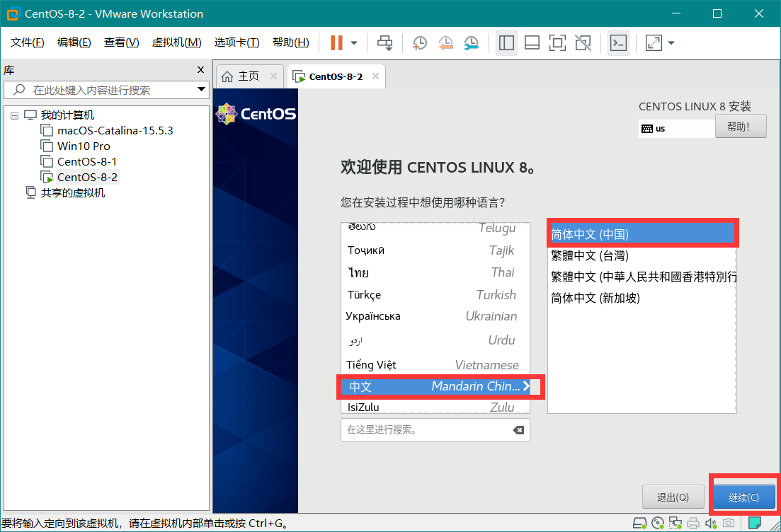Open the console view toolbar icon
This screenshot has width=781, height=532.
[618, 43]
